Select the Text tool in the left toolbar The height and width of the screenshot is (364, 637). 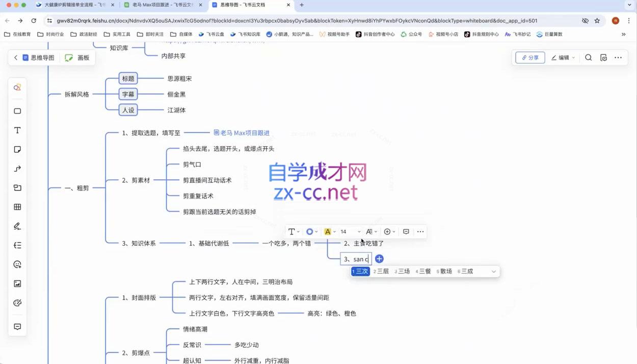point(17,130)
